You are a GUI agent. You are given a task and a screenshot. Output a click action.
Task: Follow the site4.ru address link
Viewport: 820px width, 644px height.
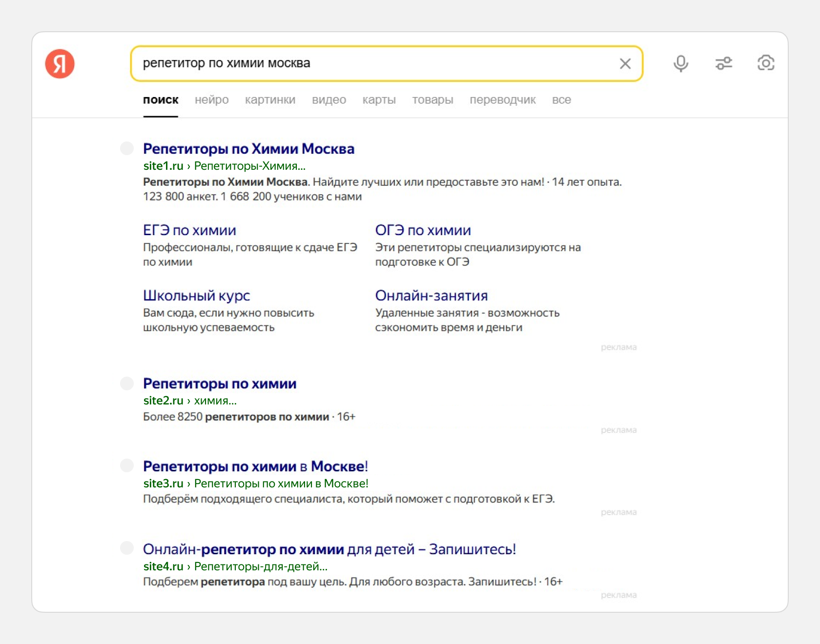(x=164, y=566)
